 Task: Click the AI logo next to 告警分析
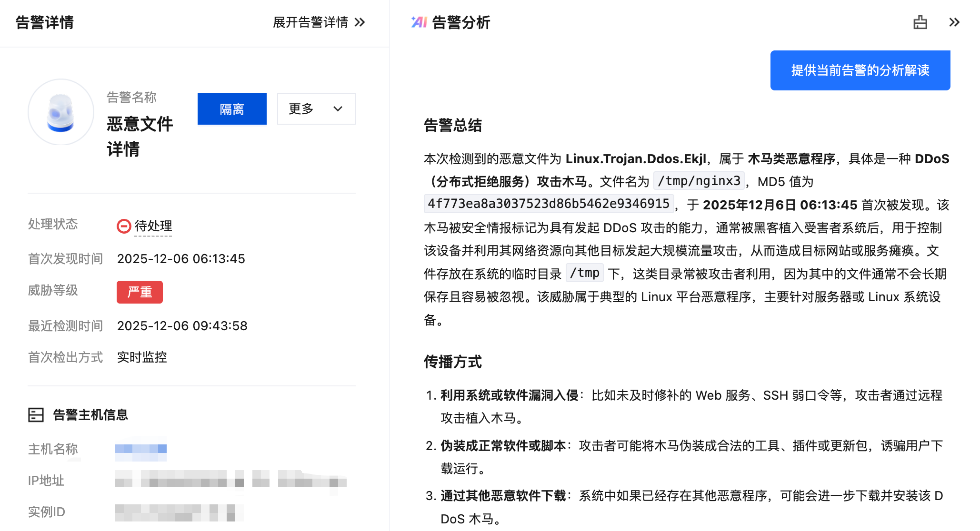419,22
